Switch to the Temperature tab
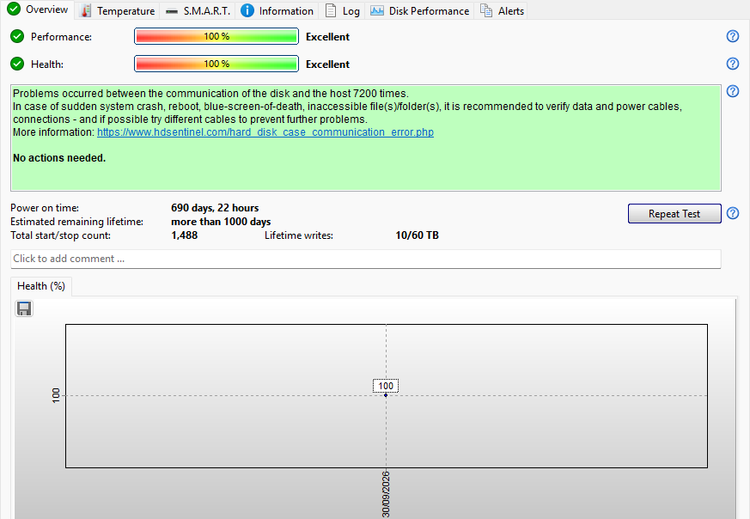The width and height of the screenshot is (750, 519). (118, 11)
